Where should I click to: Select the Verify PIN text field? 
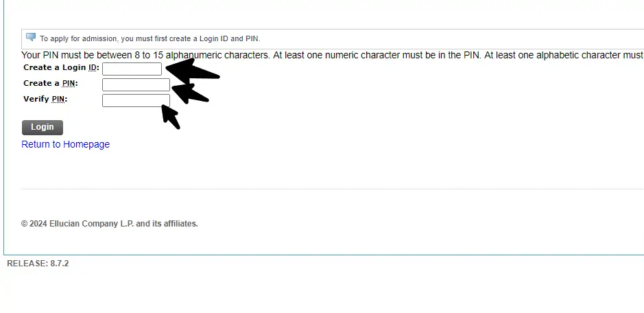point(136,100)
